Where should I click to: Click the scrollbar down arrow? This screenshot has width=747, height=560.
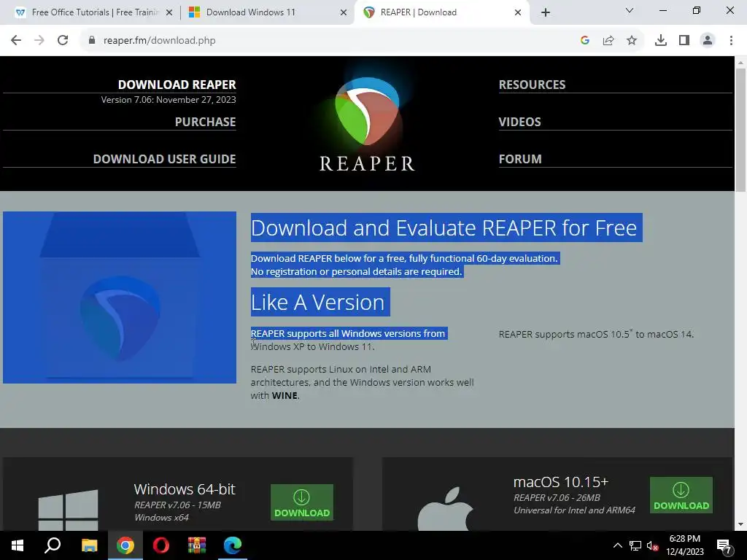[740, 524]
